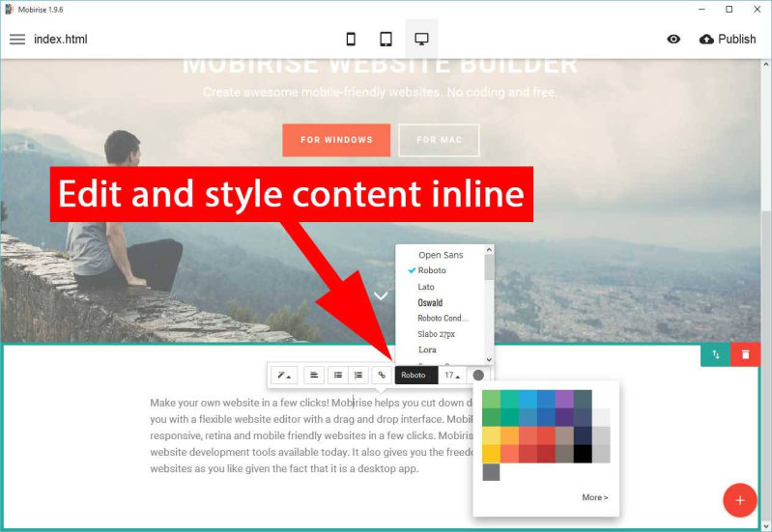Image resolution: width=772 pixels, height=532 pixels.
Task: Switch to mobile phone view
Action: point(351,39)
